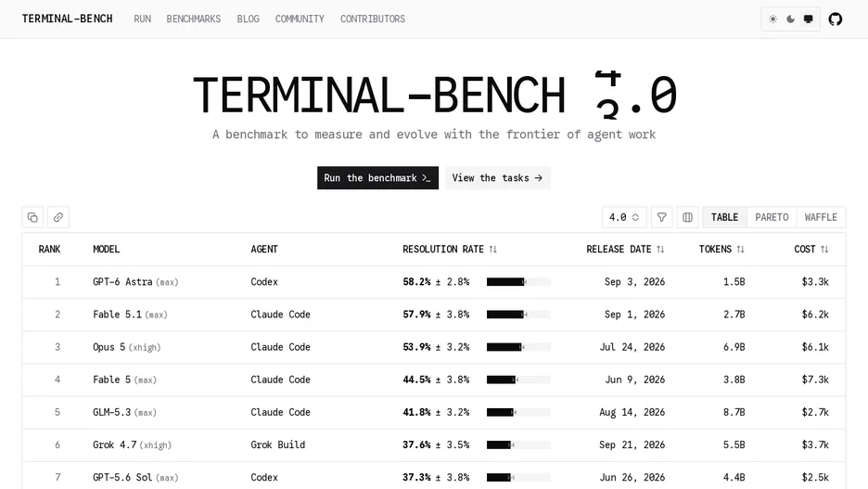The height and width of the screenshot is (489, 868).
Task: Switch to the PARETO view tab
Action: (772, 217)
